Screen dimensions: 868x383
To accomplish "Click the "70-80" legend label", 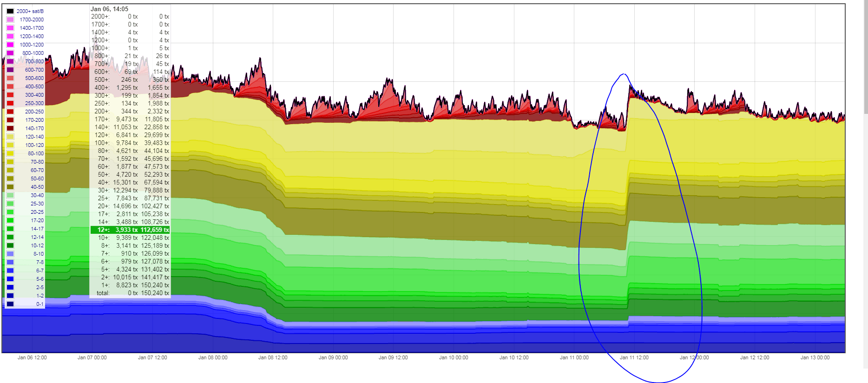I will [x=37, y=162].
